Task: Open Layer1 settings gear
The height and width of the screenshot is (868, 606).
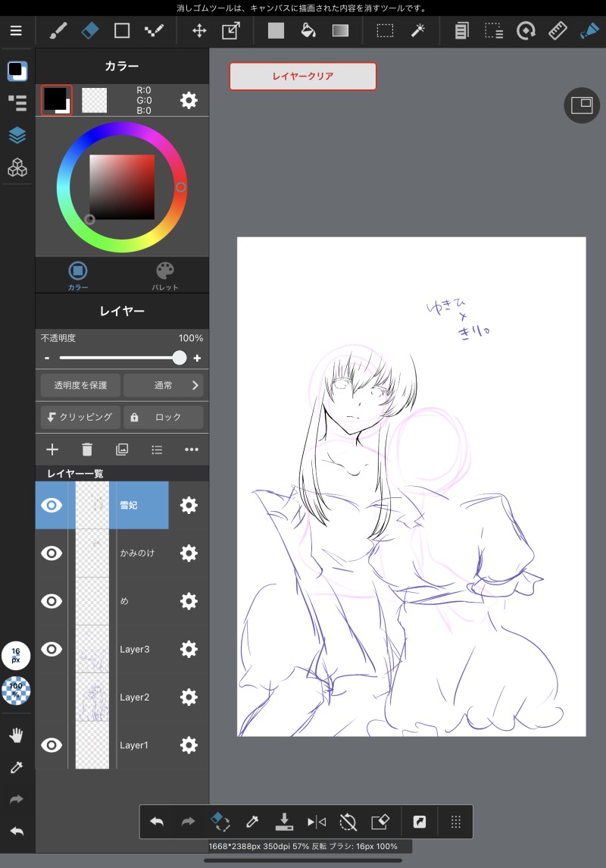Action: [189, 745]
